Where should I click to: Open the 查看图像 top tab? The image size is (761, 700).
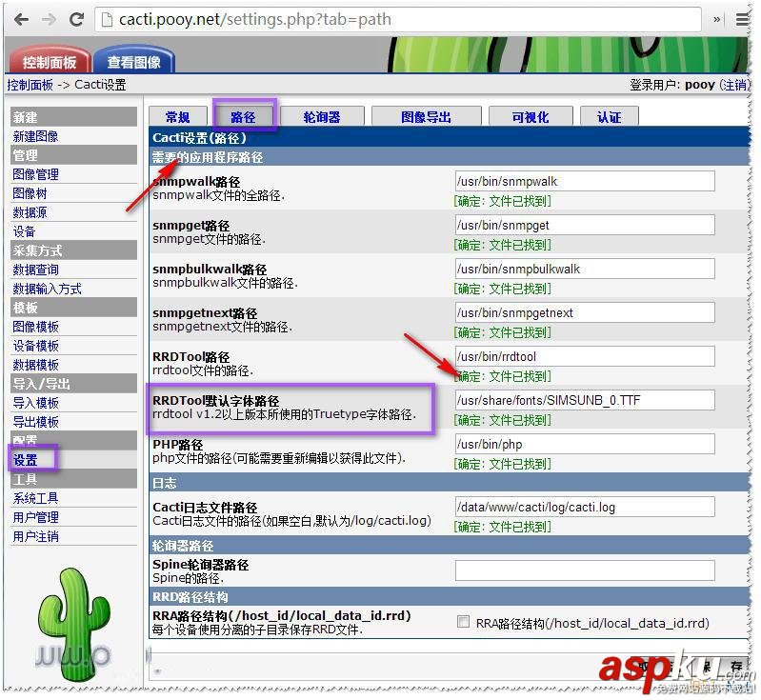(134, 62)
